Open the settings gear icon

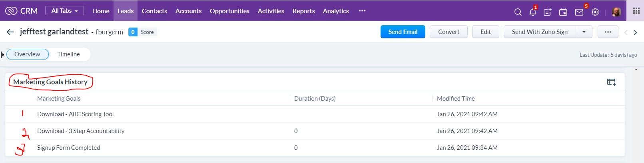[595, 12]
